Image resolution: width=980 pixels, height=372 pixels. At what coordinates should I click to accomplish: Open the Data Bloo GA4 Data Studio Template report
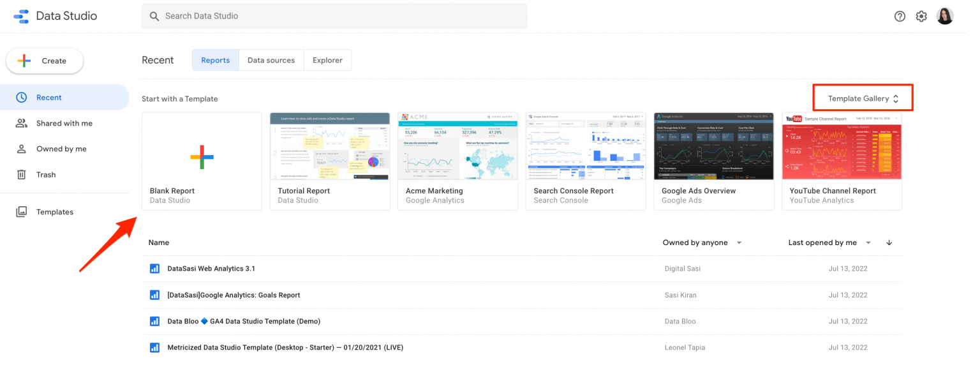pyautogui.click(x=244, y=322)
